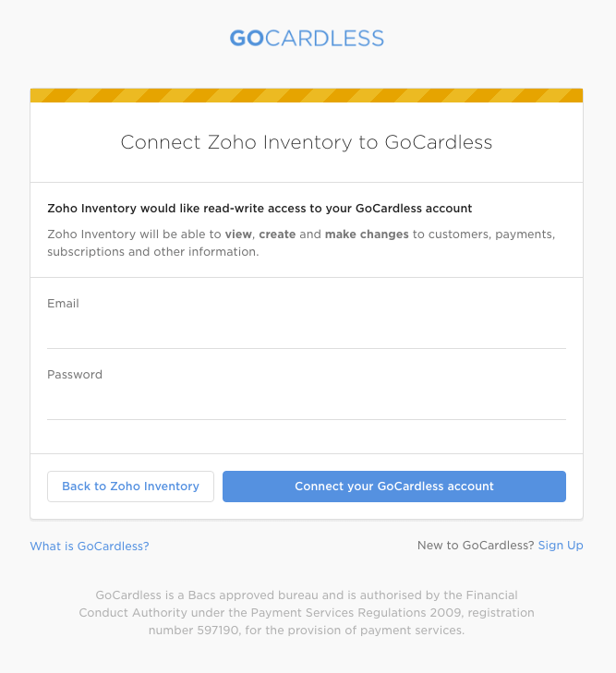Go back to Zoho Inventory

[130, 487]
